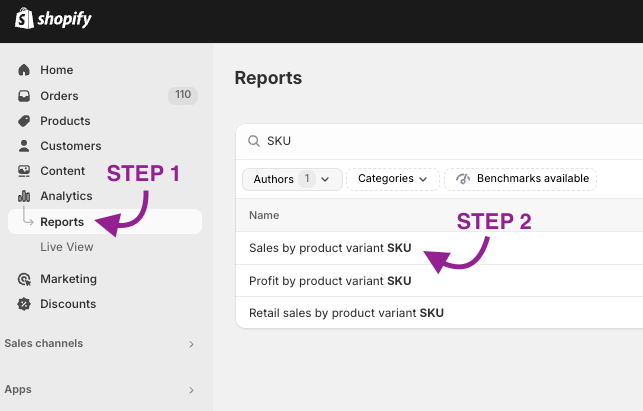Click the Analytics bar chart icon
The width and height of the screenshot is (643, 411).
click(x=24, y=196)
